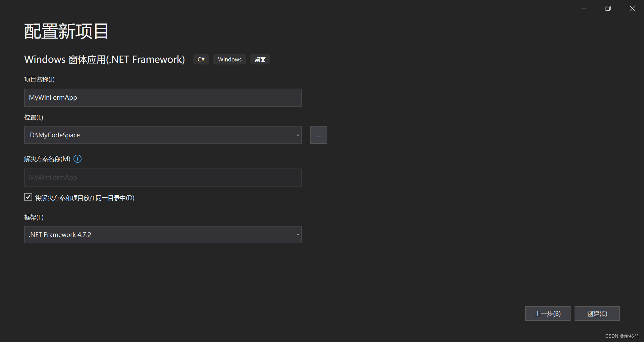Screen dimensions: 644x342
Task: Select the C# language tag
Action: (x=201, y=59)
